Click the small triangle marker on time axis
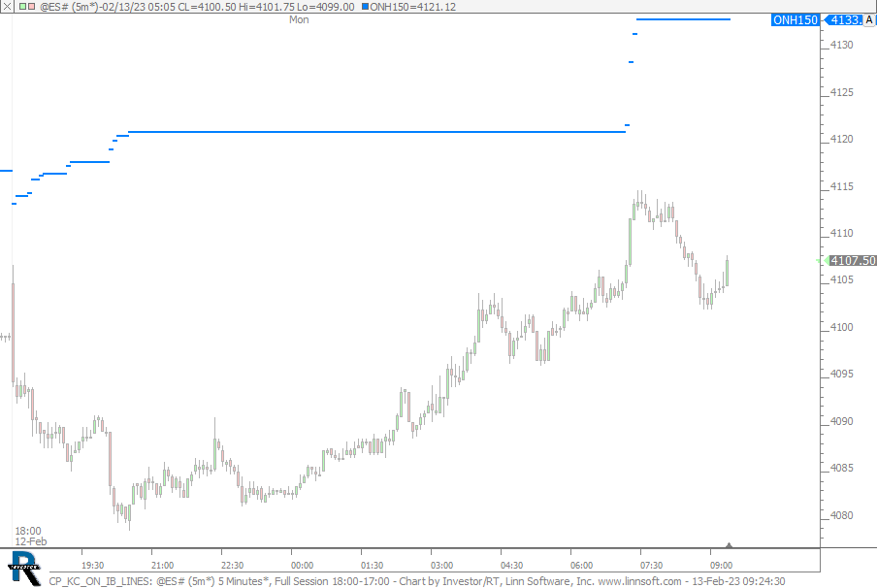The width and height of the screenshot is (877, 588). point(729,545)
